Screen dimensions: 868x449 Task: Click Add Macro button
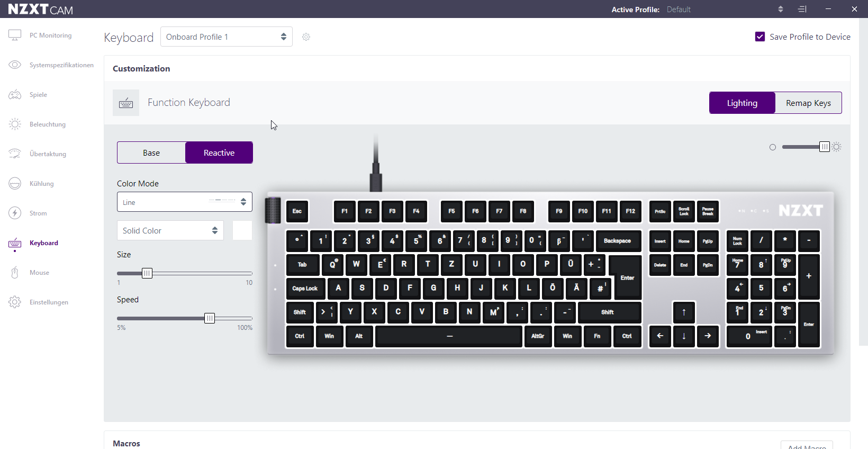[807, 445]
